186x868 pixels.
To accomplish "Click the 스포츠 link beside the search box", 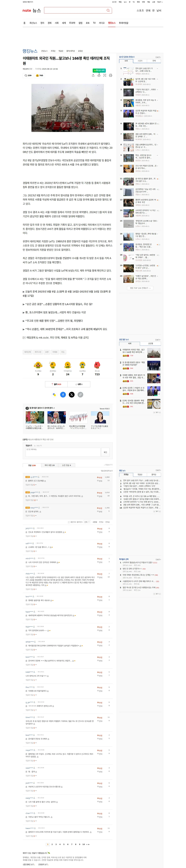I will 140,10.
